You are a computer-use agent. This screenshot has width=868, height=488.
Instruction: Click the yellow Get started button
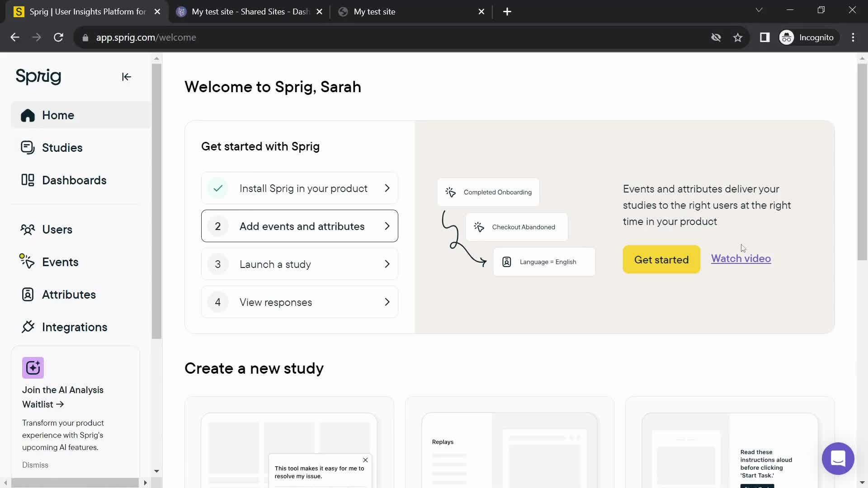[661, 259]
